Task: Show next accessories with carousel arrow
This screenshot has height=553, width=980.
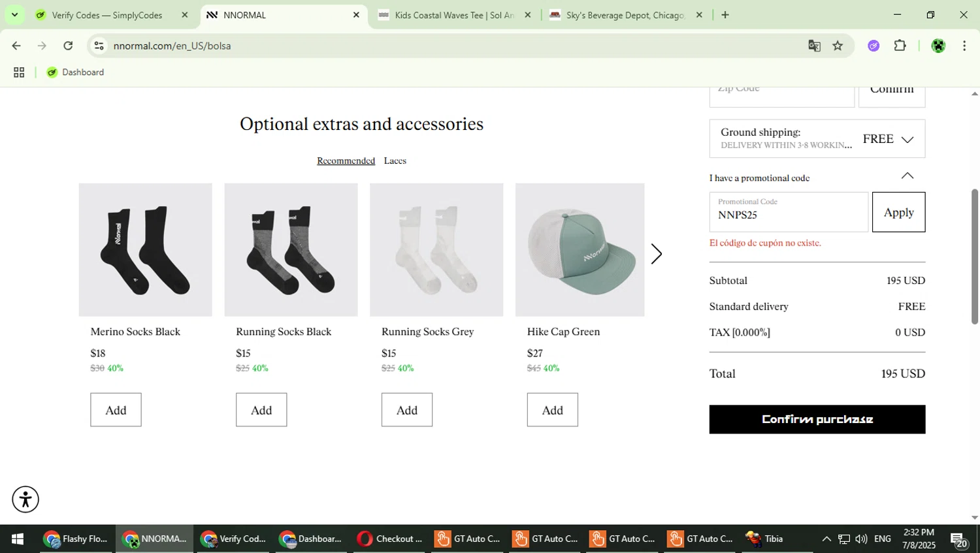Action: 656,254
